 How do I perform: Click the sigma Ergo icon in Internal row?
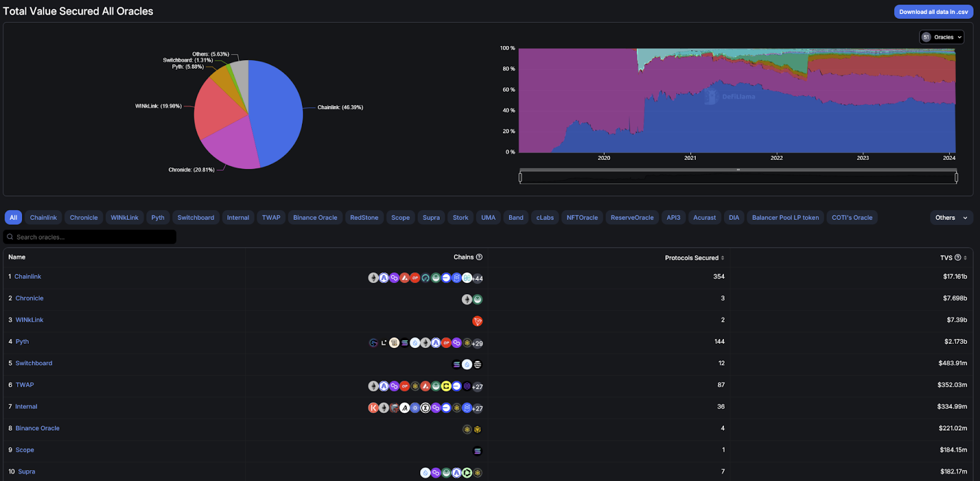pos(426,408)
